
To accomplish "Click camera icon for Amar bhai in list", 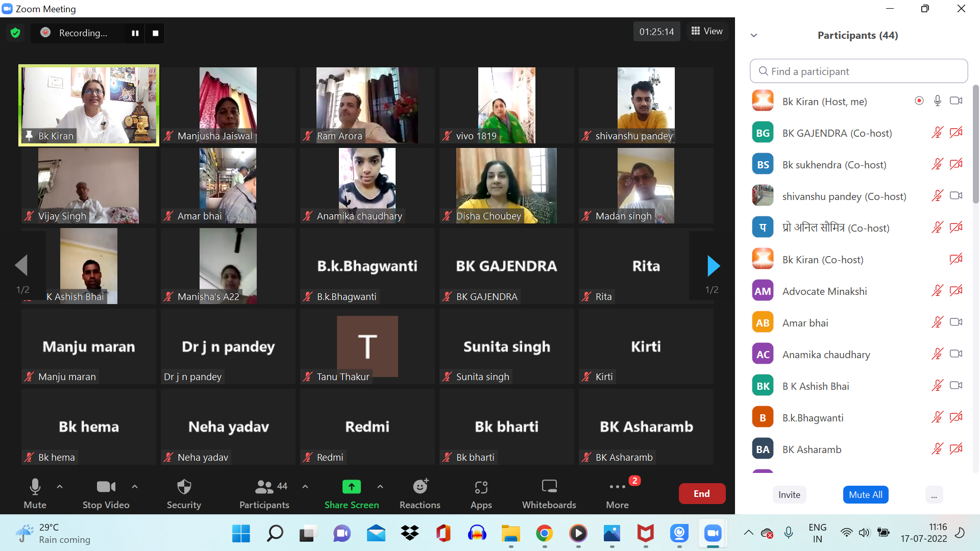I will tap(956, 322).
